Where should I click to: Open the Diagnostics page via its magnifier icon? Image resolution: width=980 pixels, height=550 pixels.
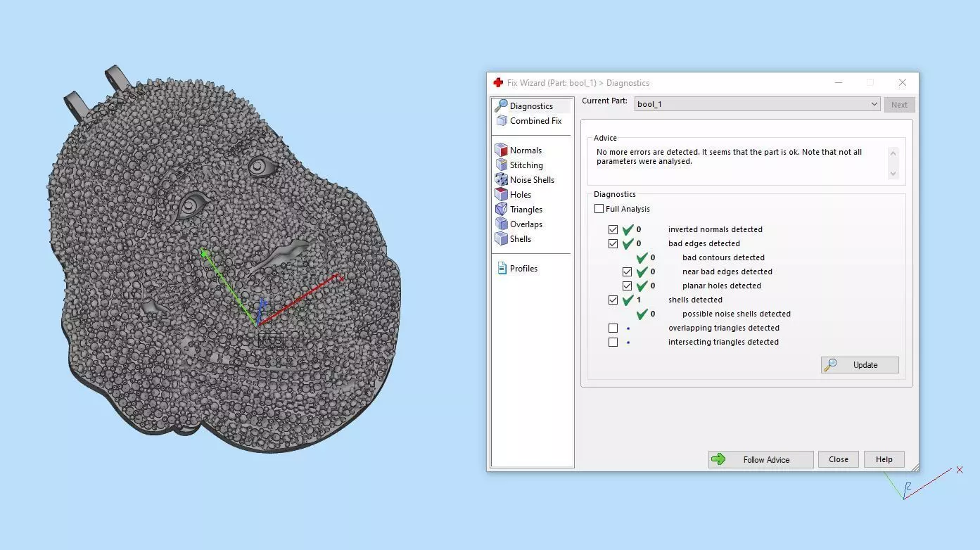coord(501,105)
